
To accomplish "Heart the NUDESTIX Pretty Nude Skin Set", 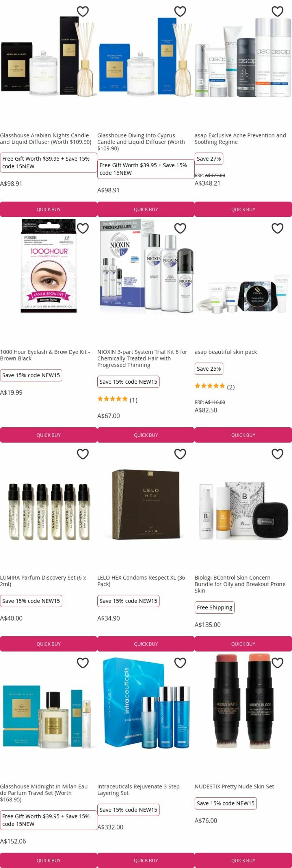I will (277, 663).
